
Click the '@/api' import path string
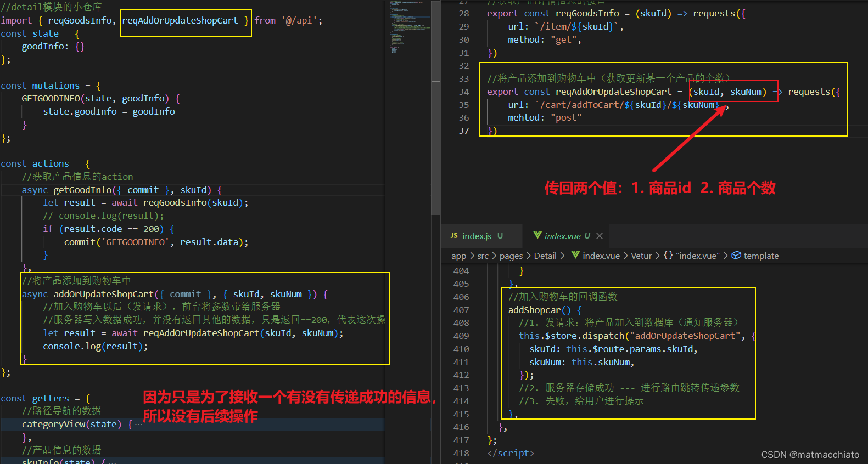click(x=299, y=21)
